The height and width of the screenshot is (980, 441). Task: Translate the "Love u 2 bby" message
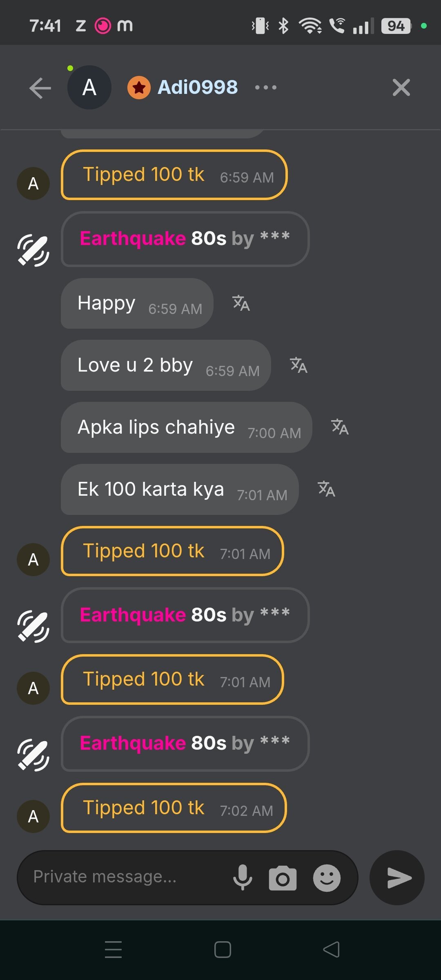[298, 365]
